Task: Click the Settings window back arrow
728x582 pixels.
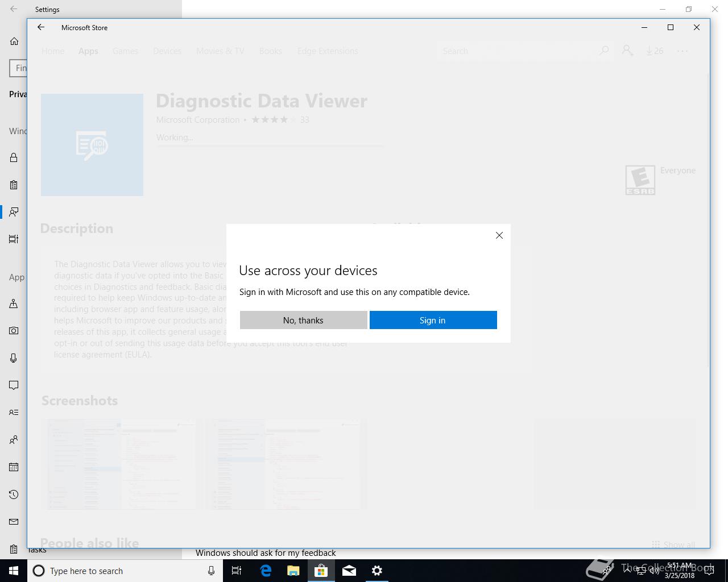Action: (14, 9)
